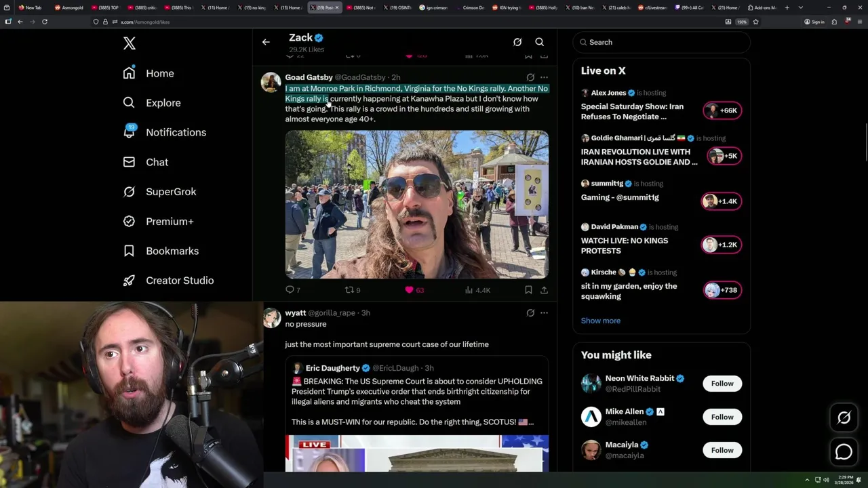Click search icon in profile header
Image resolution: width=868 pixels, height=488 pixels.
(x=540, y=42)
